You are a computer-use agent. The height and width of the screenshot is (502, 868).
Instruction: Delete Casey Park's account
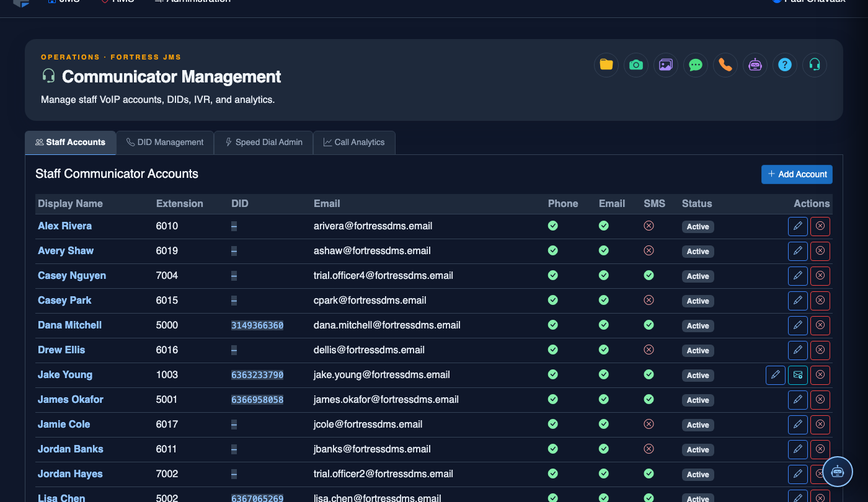[x=820, y=301]
